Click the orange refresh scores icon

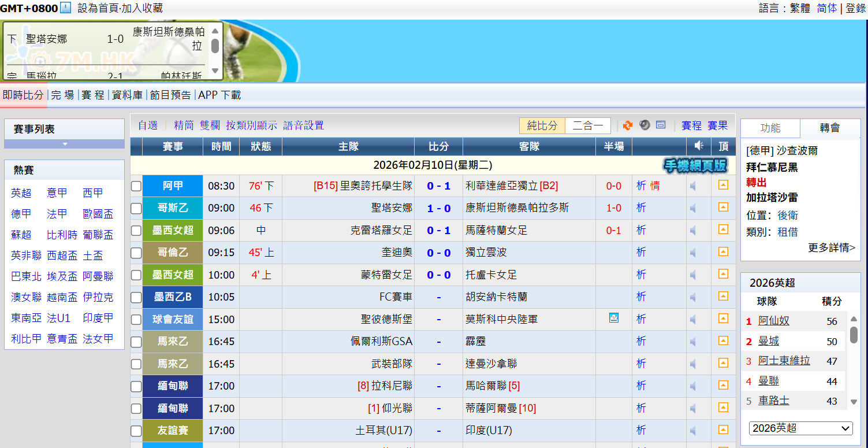coord(628,125)
